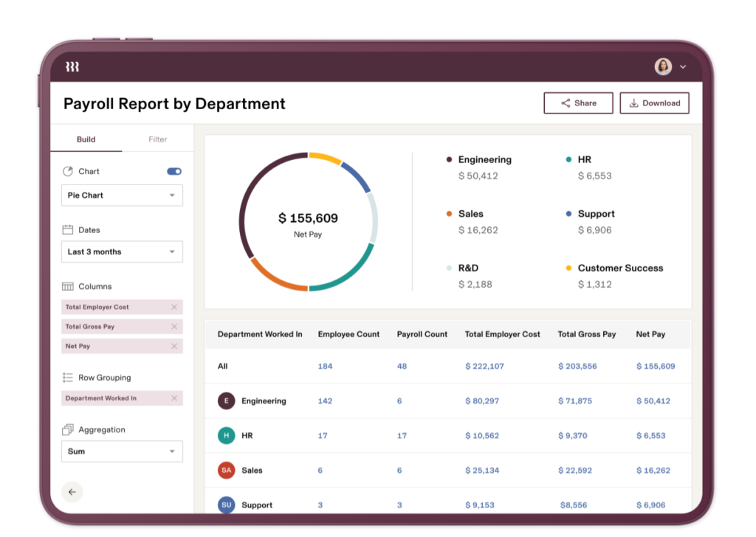The image size is (756, 537).
Task: Select the Build tab
Action: (86, 139)
